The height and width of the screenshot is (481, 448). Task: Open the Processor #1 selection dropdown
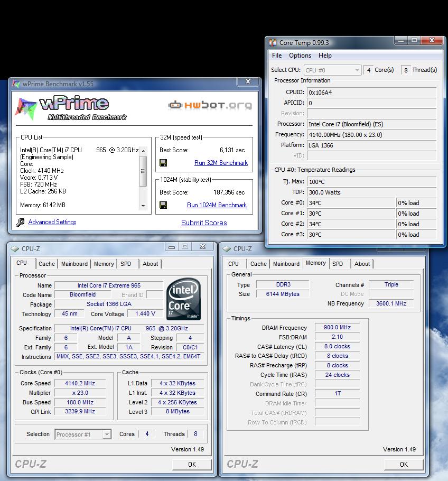point(83,434)
